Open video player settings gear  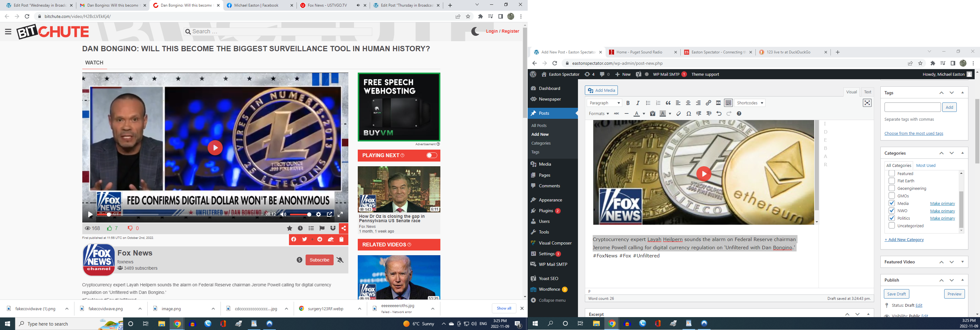coord(318,214)
